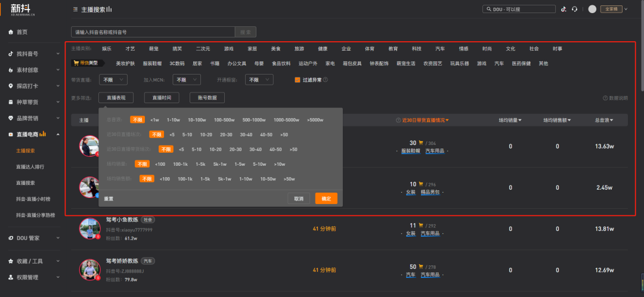
Task: Click the magnifier icon in DOU search box
Action: [489, 9]
